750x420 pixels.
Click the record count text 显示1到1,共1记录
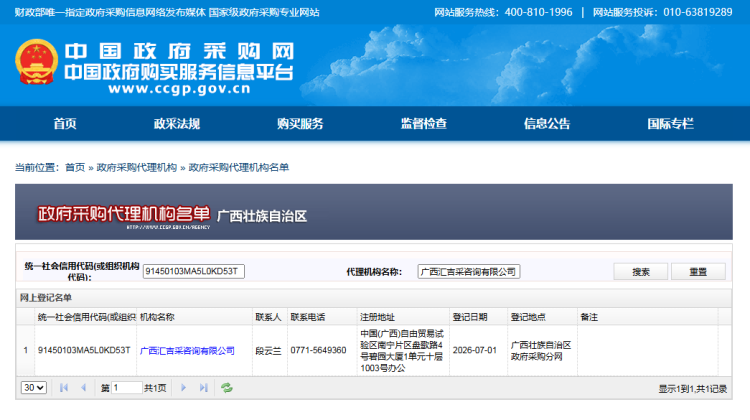point(693,389)
